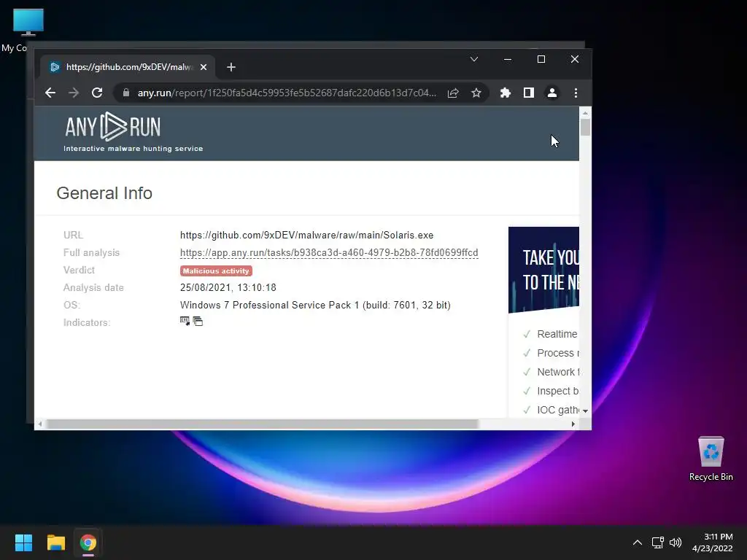Image resolution: width=747 pixels, height=560 pixels.
Task: Open the Extensions puzzle-piece menu
Action: point(506,93)
